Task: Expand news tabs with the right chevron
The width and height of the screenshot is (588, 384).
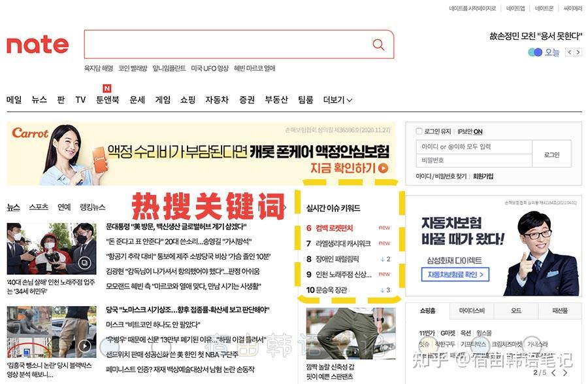Action: [286, 207]
